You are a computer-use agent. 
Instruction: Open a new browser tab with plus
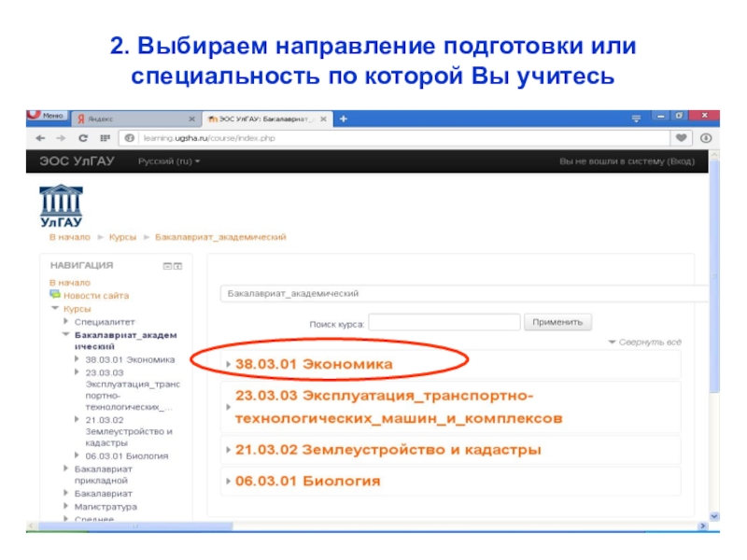(x=344, y=119)
